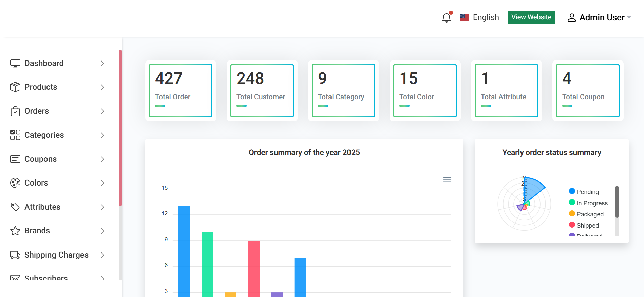The image size is (644, 297).
Task: Click the Shipping Charges truck icon
Action: point(15,255)
